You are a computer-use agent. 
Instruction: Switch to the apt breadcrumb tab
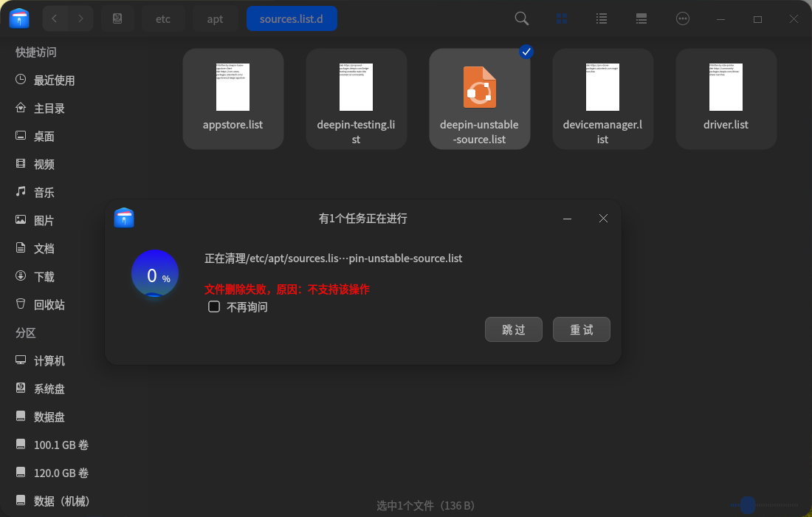pyautogui.click(x=215, y=18)
